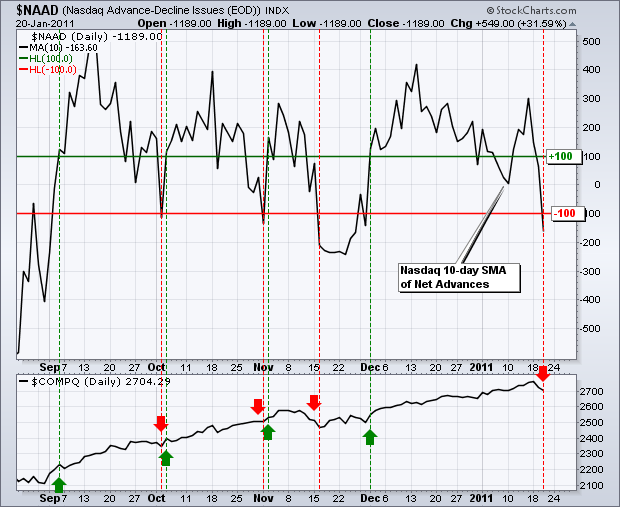
Task: Click the 2700 y-axis label on COMPQ panel
Action: [592, 392]
